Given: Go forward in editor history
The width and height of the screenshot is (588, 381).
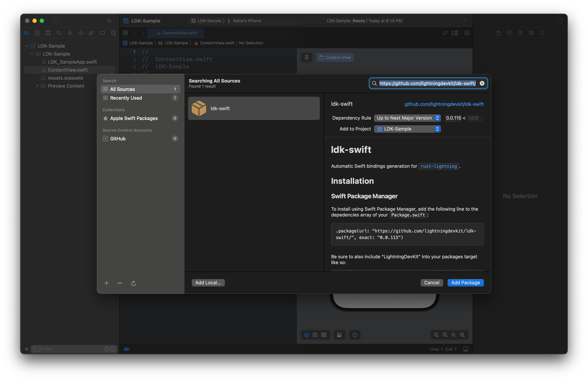Looking at the screenshot, I should 143,33.
